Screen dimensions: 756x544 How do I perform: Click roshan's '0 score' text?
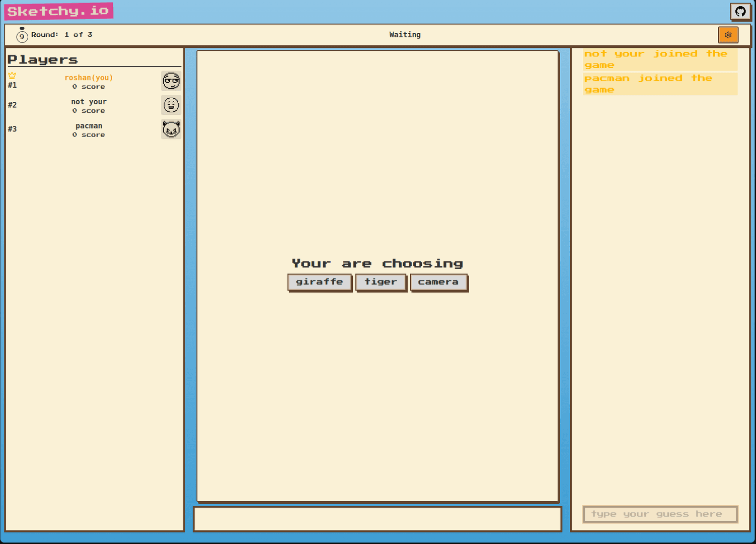pyautogui.click(x=89, y=87)
